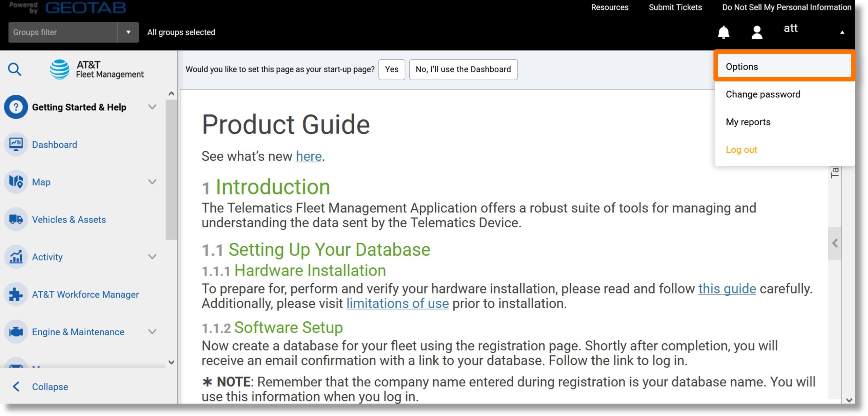868x416 pixels.
Task: Click the 'Map' label in sidebar
Action: (x=41, y=182)
